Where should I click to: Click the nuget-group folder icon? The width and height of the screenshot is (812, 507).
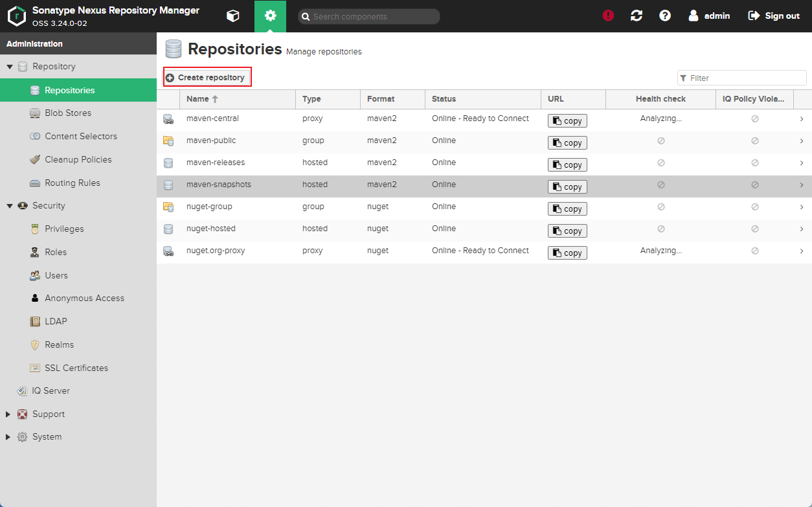click(168, 207)
